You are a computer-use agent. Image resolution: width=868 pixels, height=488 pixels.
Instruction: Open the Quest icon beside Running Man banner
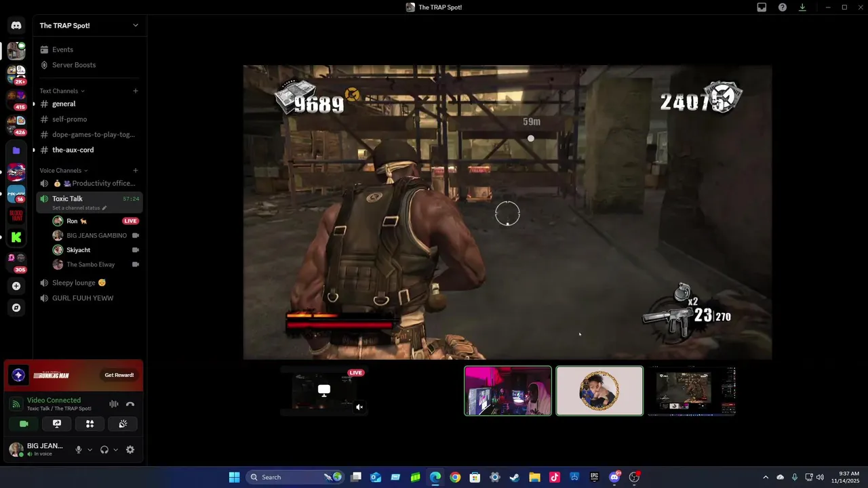(18, 375)
